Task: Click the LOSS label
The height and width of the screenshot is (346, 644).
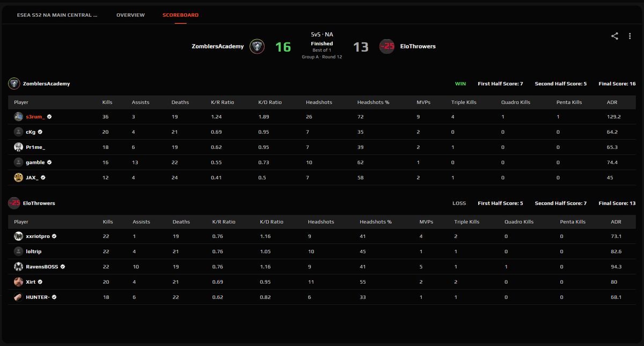Action: click(459, 203)
